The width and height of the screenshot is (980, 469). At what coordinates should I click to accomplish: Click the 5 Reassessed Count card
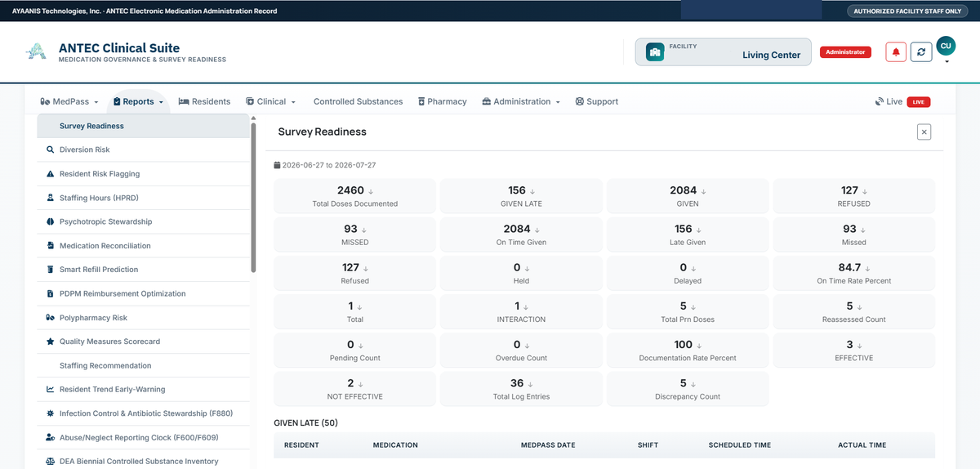[854, 312]
